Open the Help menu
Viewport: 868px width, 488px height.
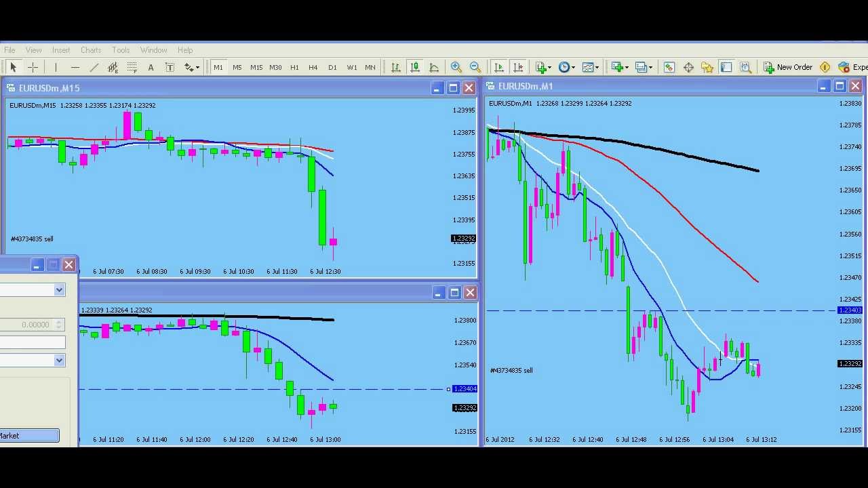(x=185, y=50)
